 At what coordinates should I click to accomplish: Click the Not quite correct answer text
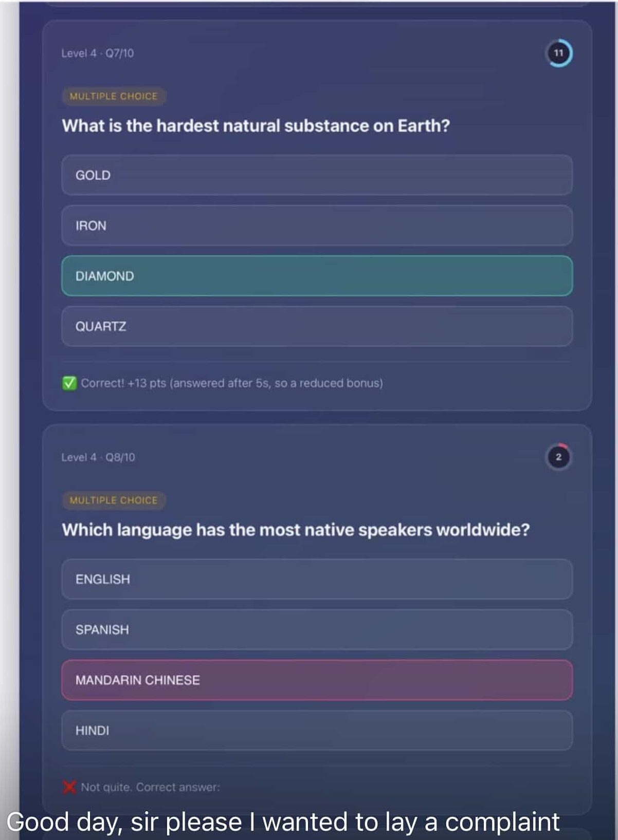point(150,787)
